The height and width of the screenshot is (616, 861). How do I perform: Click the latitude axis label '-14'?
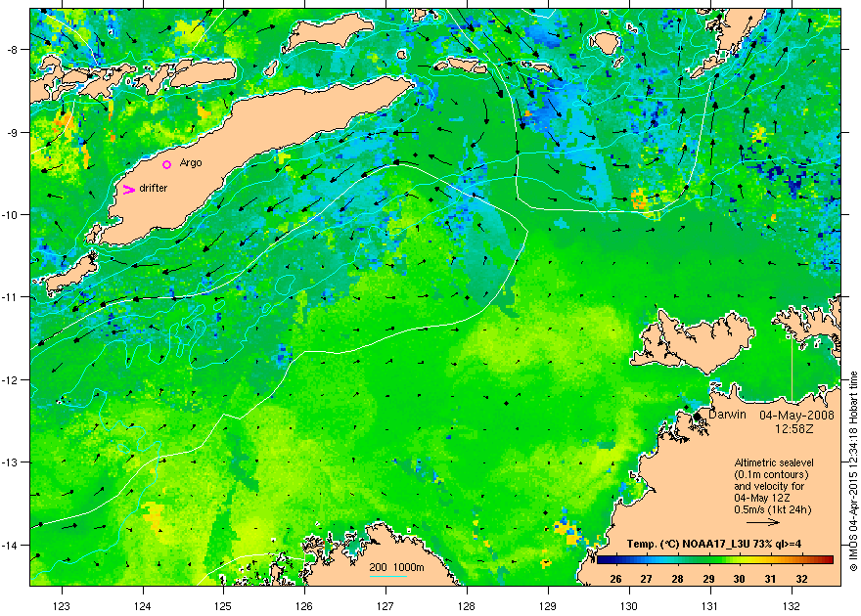[x=10, y=546]
